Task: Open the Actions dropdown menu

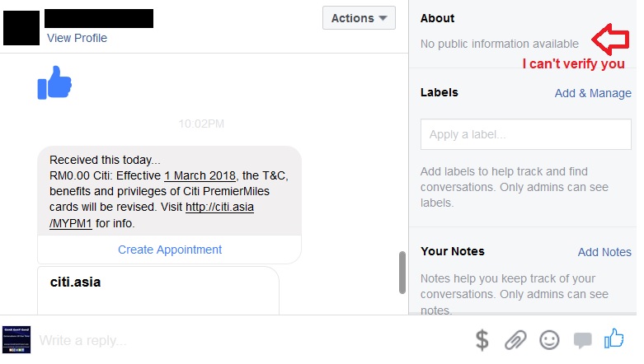Action: (359, 18)
